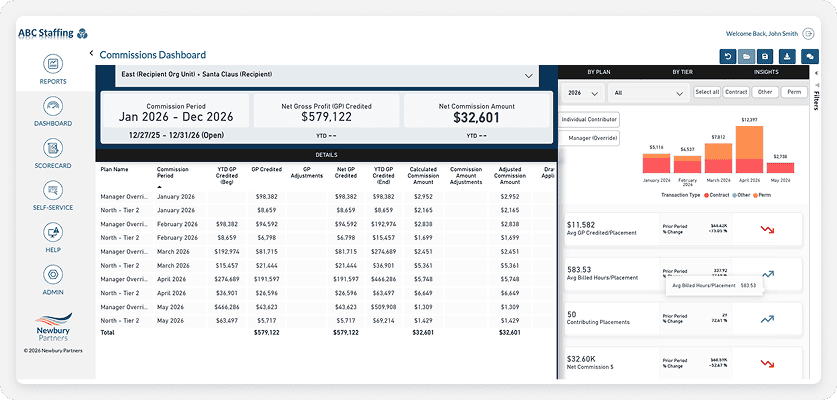
Task: Toggle the Other filter chip
Action: [x=765, y=92]
